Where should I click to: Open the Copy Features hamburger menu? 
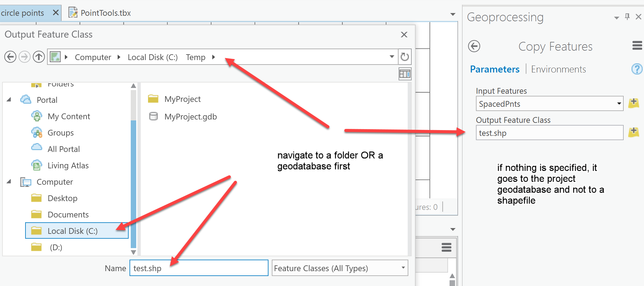(x=637, y=46)
